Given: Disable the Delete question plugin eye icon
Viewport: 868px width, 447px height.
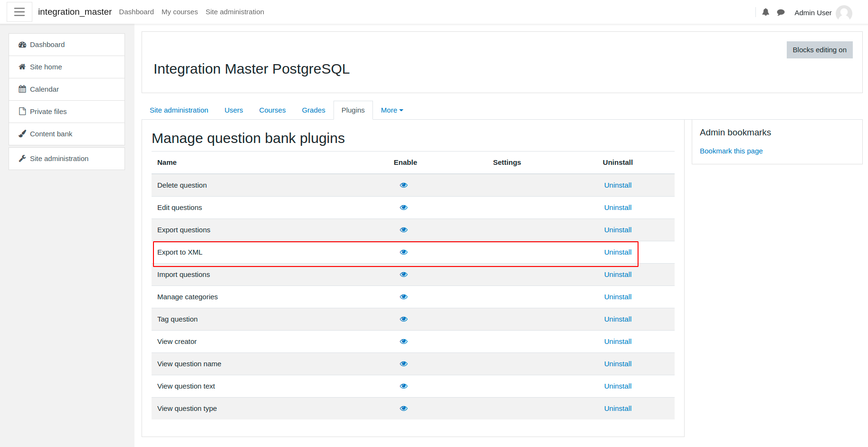Looking at the screenshot, I should coord(404,185).
